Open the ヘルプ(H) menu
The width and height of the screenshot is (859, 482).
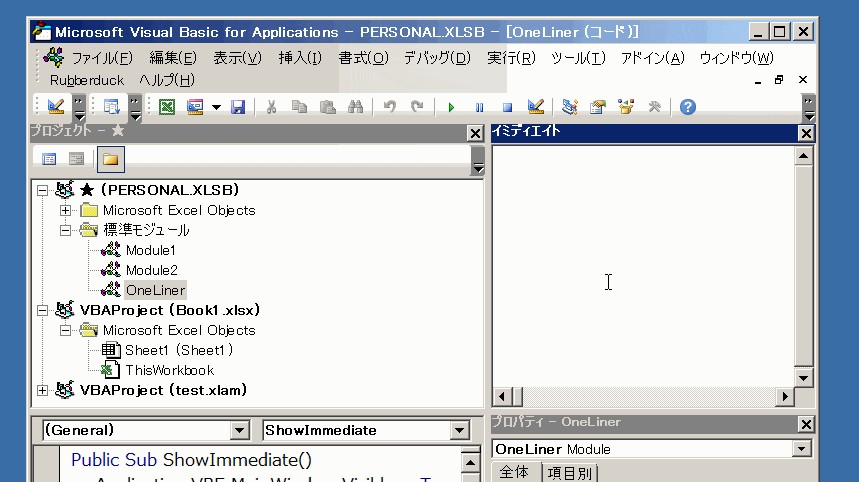167,80
